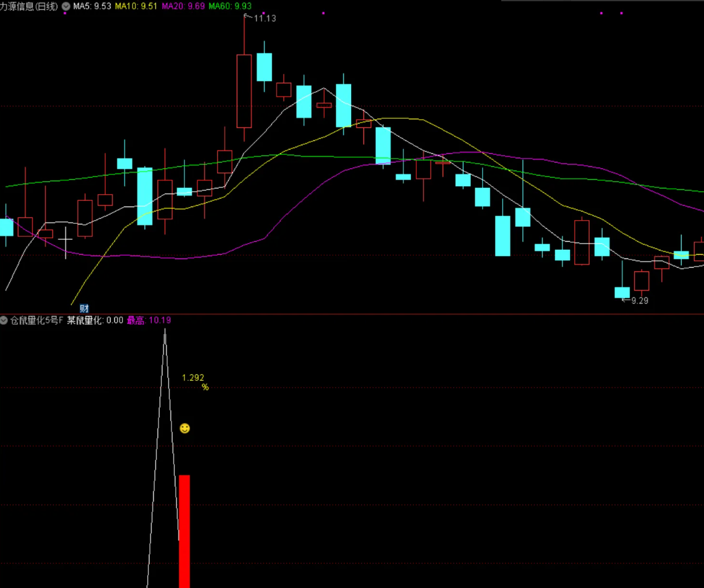Click the magenta MA20: 9.69 label
Image resolution: width=704 pixels, height=588 pixels.
coord(183,6)
